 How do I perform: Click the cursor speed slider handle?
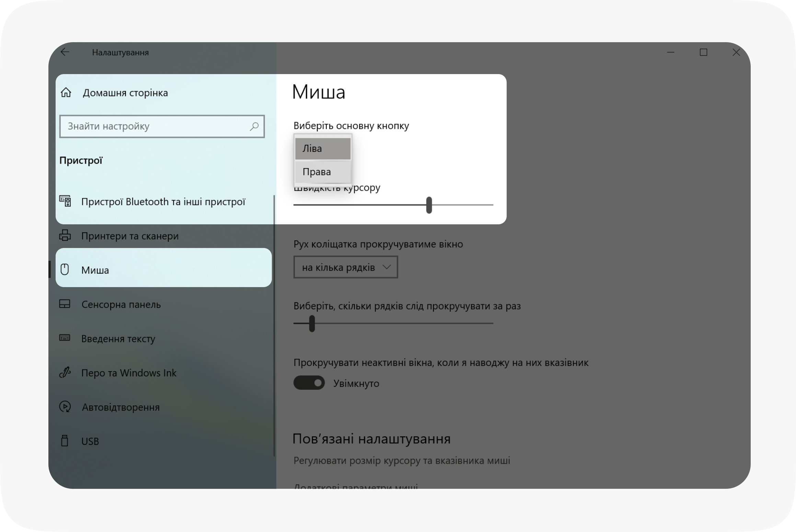point(429,205)
